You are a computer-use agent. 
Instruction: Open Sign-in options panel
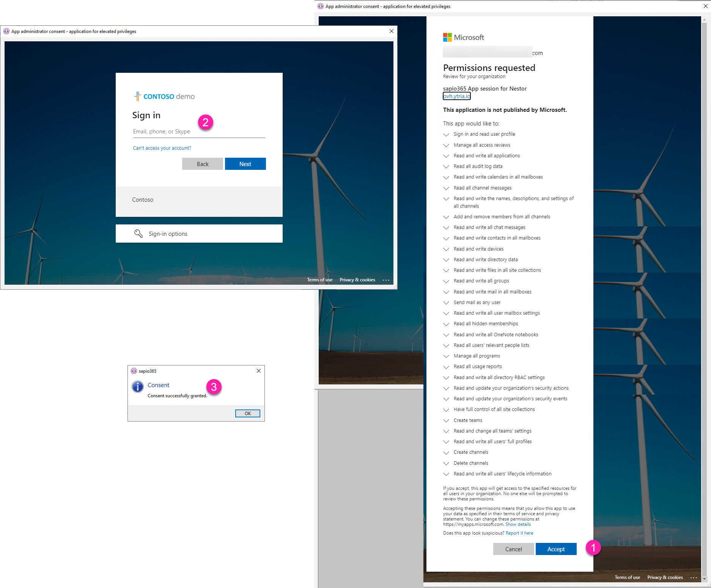click(x=199, y=234)
